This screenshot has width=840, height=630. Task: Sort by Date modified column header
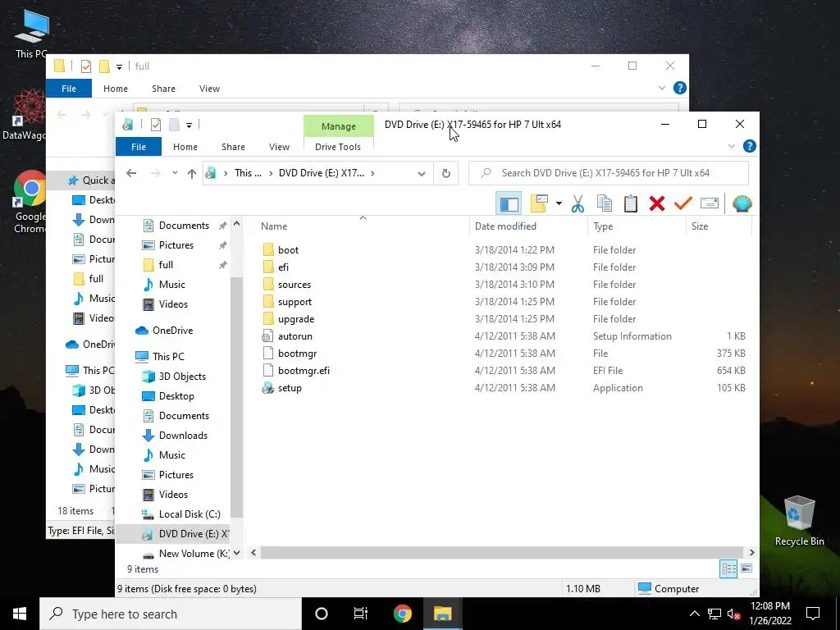click(x=529, y=226)
